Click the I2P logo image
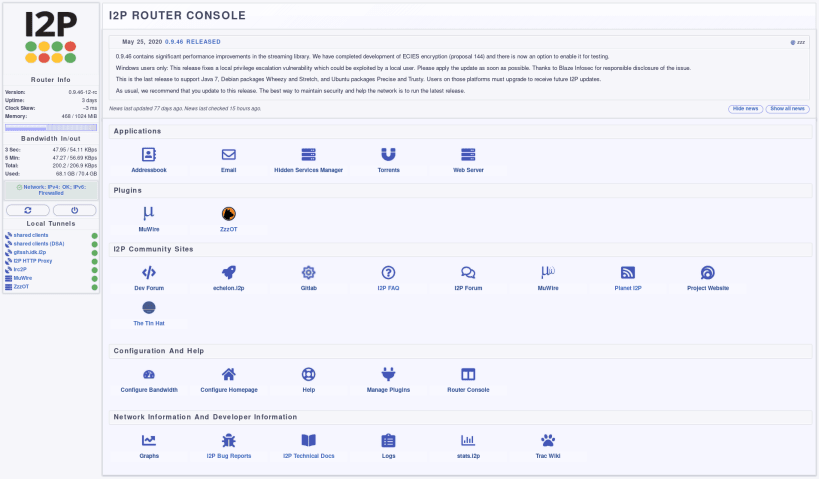 pyautogui.click(x=51, y=37)
